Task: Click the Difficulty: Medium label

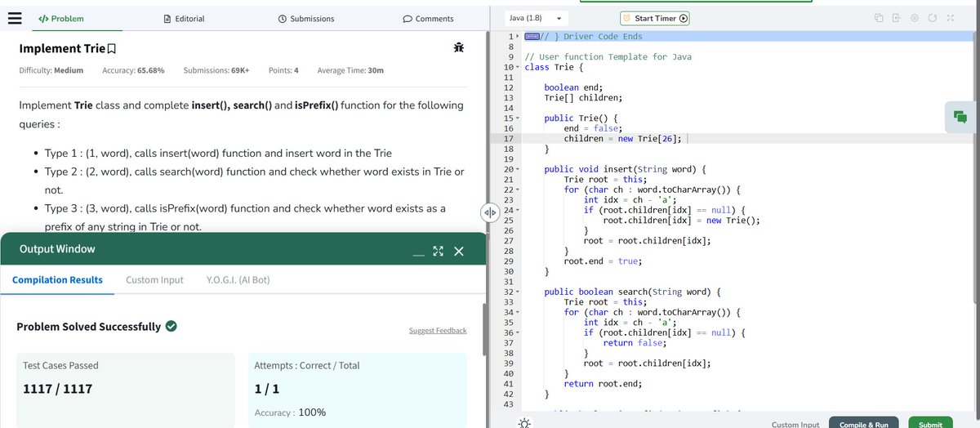Action: 51,70
